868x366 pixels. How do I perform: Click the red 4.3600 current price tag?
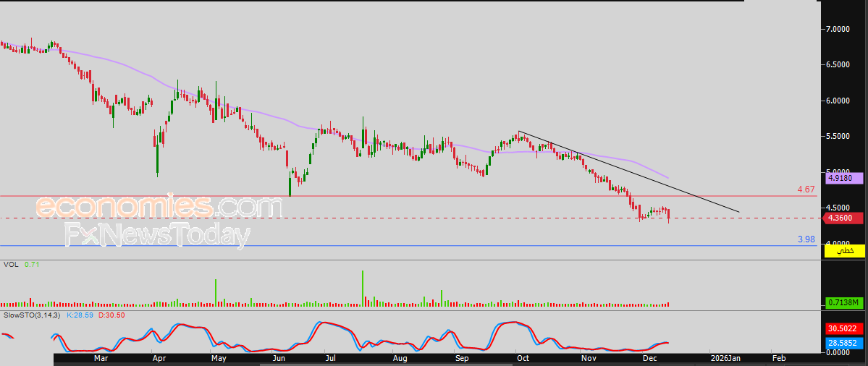tap(843, 218)
